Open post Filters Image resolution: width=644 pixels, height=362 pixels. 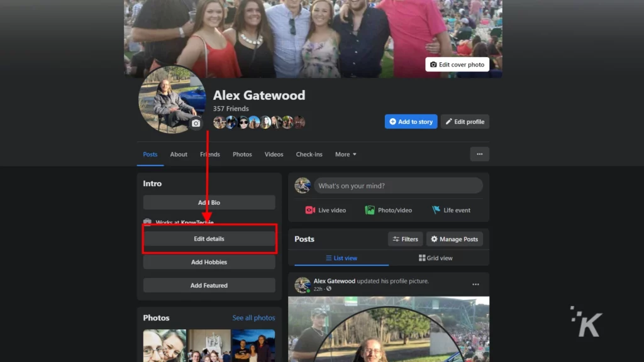tap(406, 239)
